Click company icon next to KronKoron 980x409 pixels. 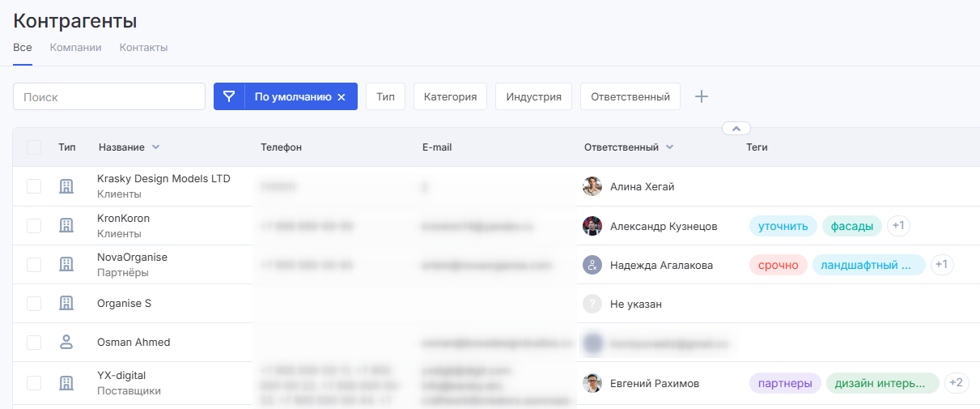[66, 226]
